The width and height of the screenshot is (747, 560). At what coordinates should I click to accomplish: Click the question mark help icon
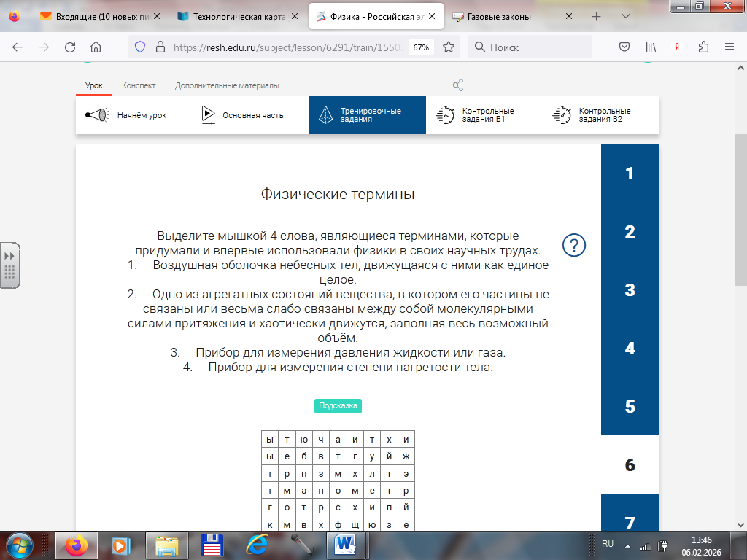pyautogui.click(x=575, y=245)
